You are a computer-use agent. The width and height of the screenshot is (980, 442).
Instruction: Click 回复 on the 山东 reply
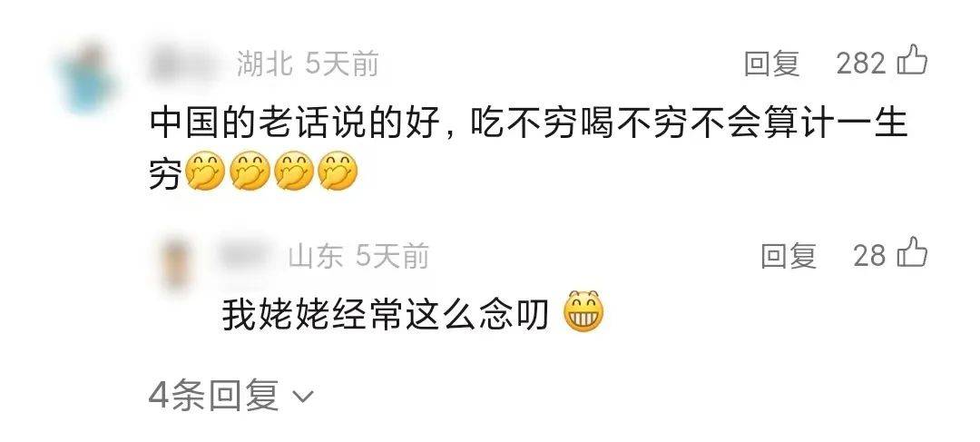pos(789,256)
